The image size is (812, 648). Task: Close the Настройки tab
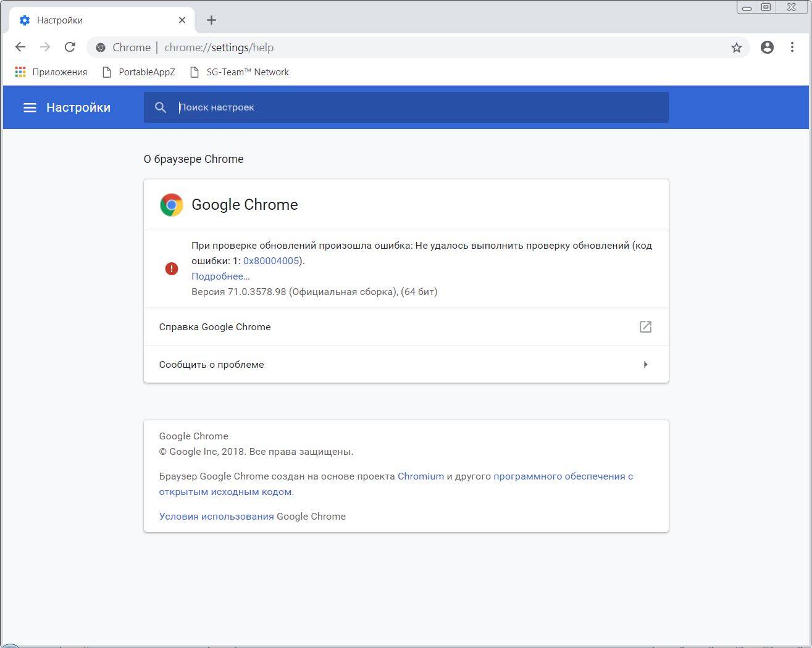click(x=182, y=20)
